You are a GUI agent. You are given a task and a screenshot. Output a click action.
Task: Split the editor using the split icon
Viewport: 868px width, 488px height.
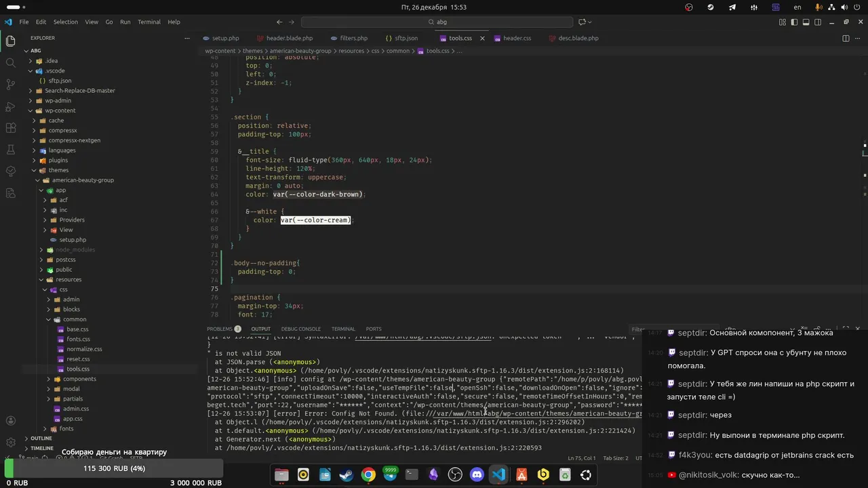(x=846, y=38)
